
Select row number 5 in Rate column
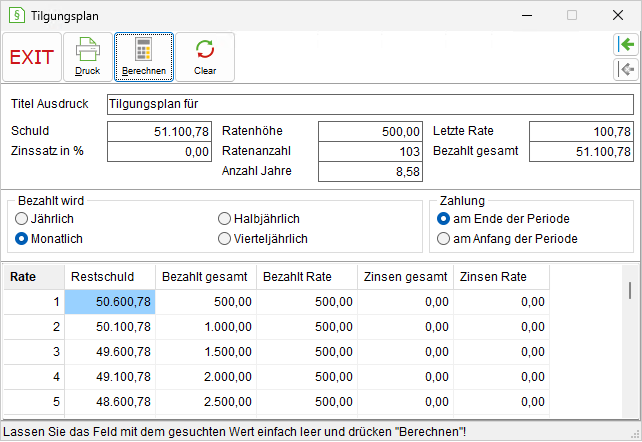[x=34, y=402]
